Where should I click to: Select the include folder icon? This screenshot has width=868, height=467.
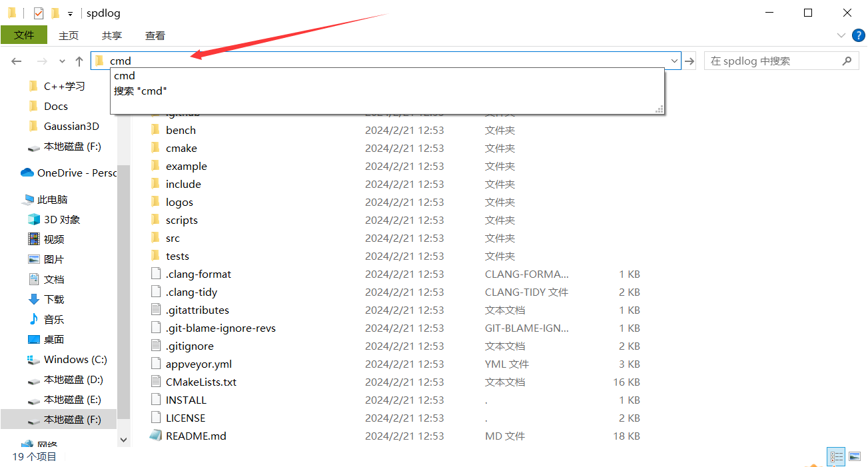[x=155, y=184]
